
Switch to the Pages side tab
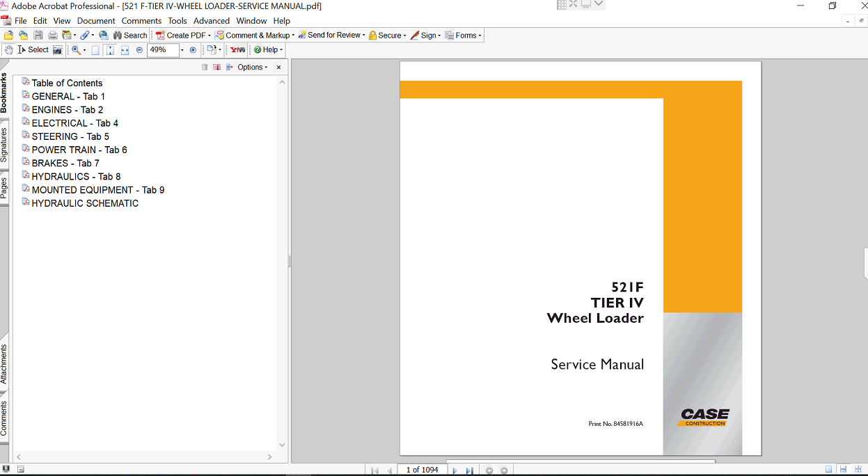(4, 188)
